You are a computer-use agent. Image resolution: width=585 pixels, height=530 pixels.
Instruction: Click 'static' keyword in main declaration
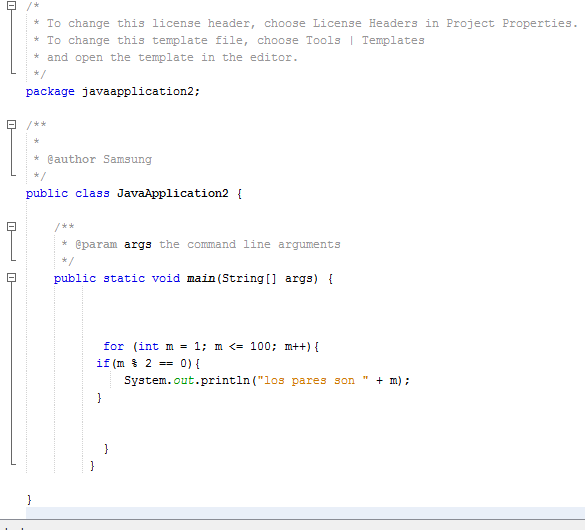[124, 279]
